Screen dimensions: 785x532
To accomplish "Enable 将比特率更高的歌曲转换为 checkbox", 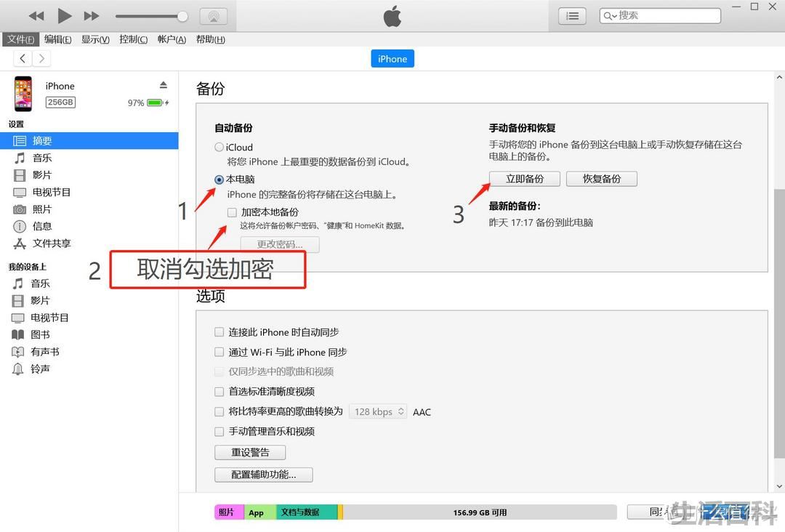I will [219, 411].
